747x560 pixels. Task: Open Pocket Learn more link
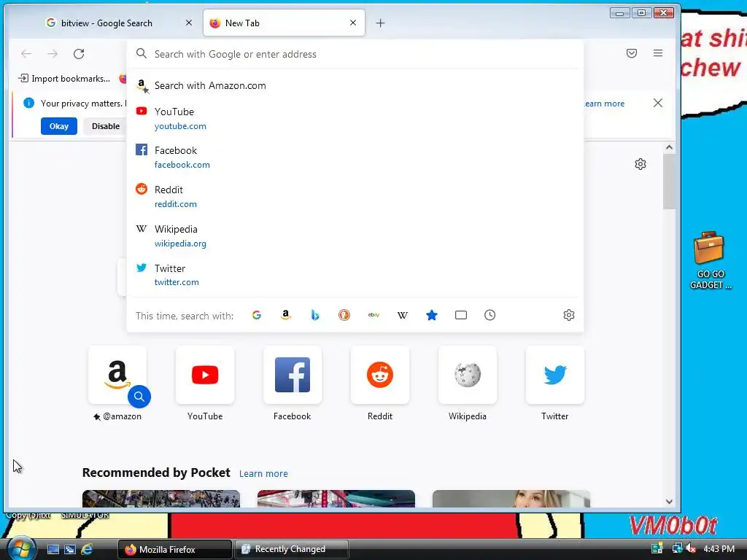click(263, 473)
